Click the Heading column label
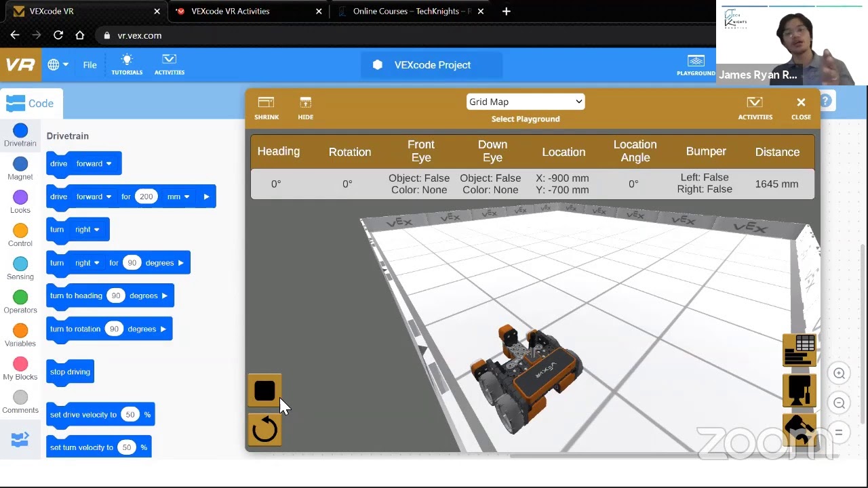 coord(278,151)
